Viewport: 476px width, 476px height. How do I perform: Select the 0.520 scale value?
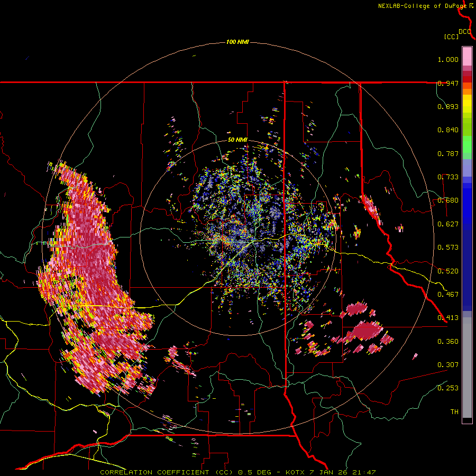pyautogui.click(x=448, y=271)
